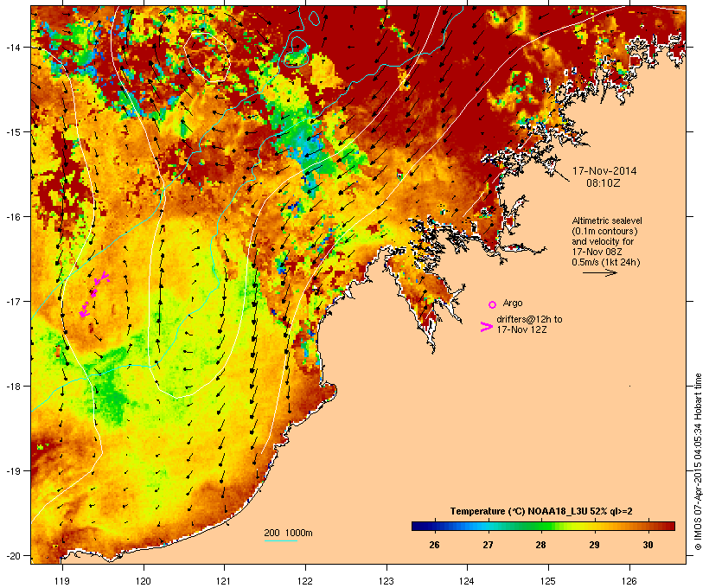The width and height of the screenshot is (709, 588).
Task: Click the magenta drifter arrowhead legend symbol
Action: (486, 327)
